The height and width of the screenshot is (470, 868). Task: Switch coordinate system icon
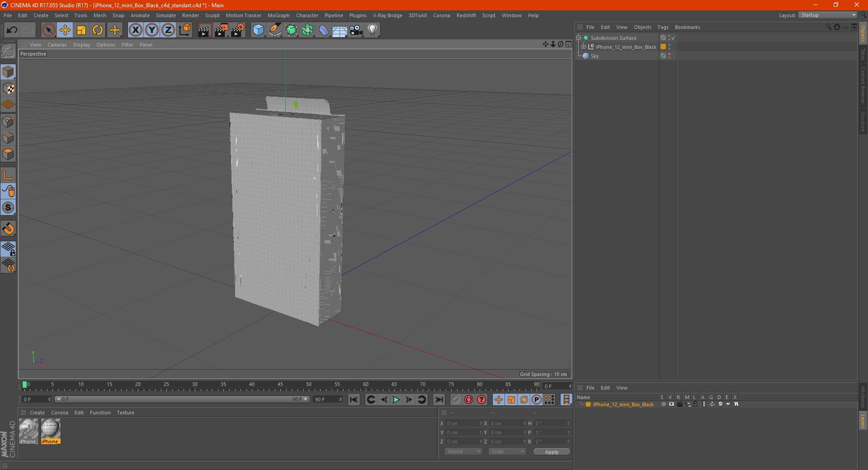(x=184, y=30)
